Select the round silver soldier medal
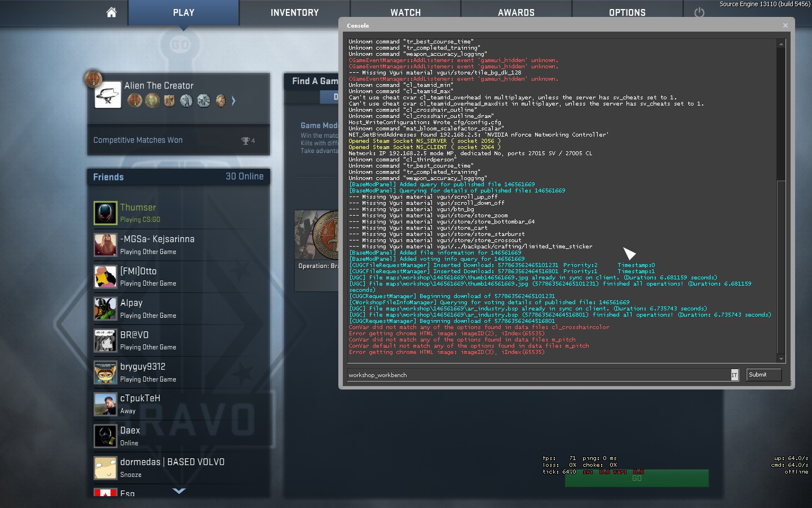 click(186, 100)
